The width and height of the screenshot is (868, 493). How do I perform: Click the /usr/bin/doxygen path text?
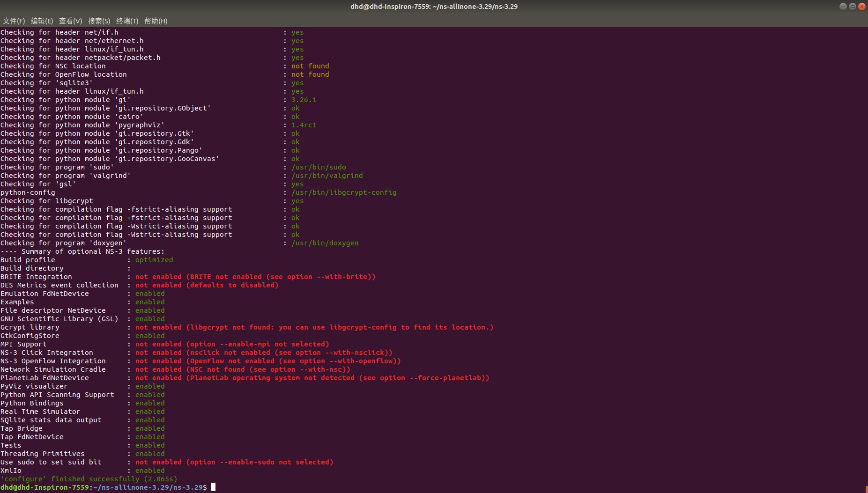coord(325,243)
